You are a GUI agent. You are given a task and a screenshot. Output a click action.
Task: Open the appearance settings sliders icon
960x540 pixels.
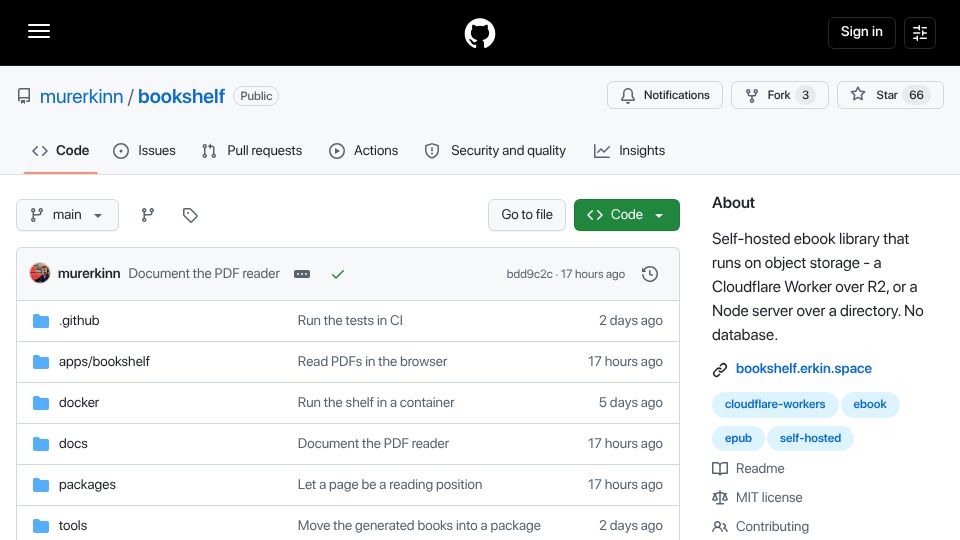[920, 32]
